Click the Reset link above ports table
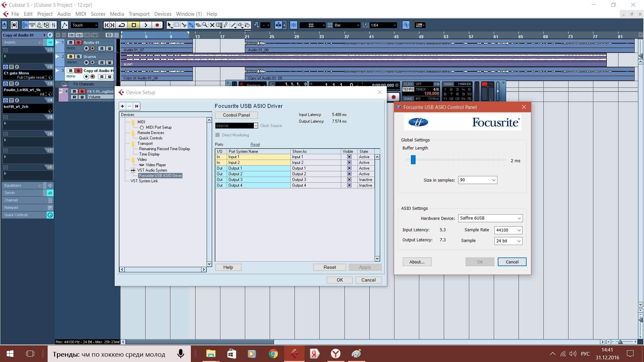The height and width of the screenshot is (362, 644). tap(255, 144)
